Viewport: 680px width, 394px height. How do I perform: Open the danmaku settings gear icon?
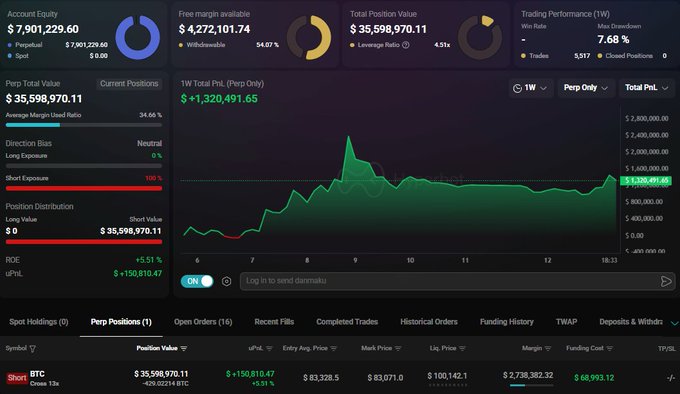click(226, 281)
